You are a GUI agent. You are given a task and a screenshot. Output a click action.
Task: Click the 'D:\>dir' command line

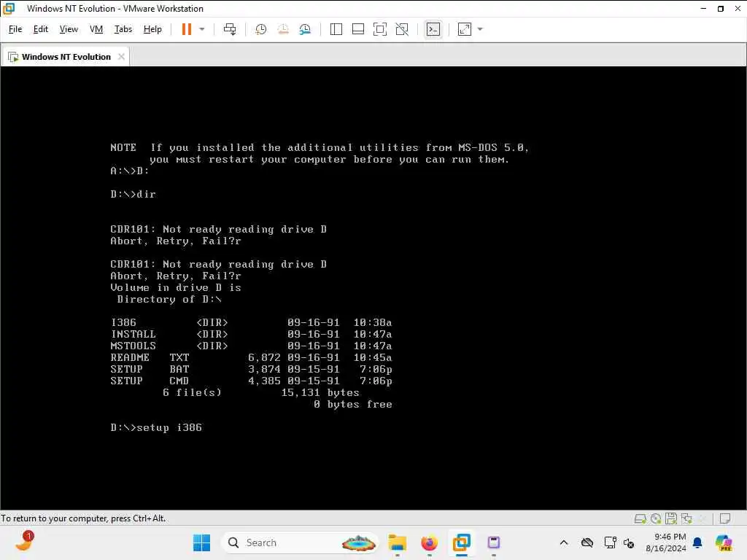(133, 194)
